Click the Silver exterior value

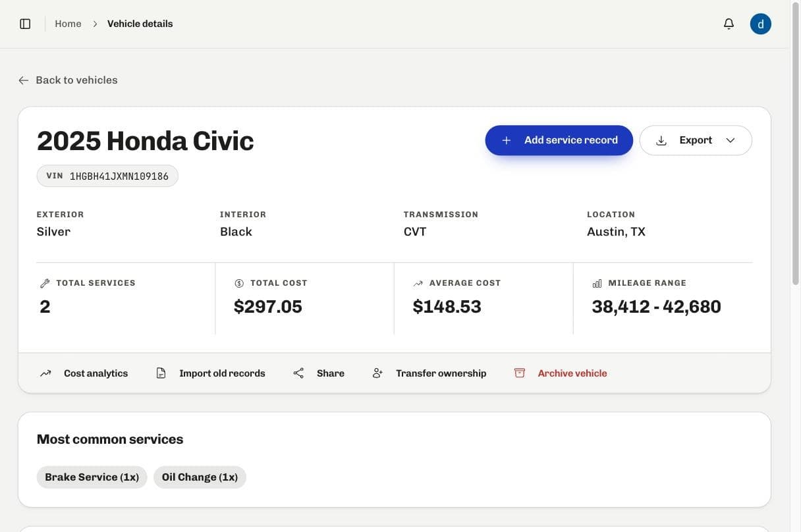[x=53, y=232]
